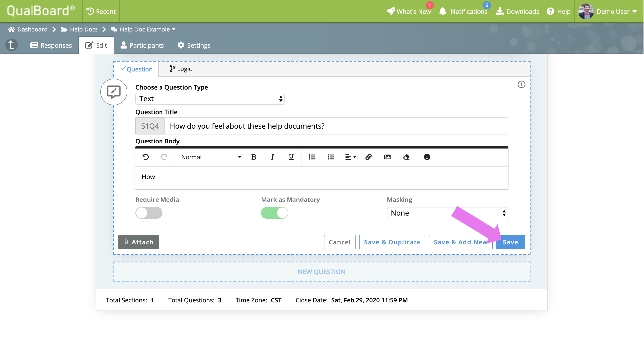Image resolution: width=644 pixels, height=342 pixels.
Task: Open the Notifications bell
Action: [x=463, y=11]
